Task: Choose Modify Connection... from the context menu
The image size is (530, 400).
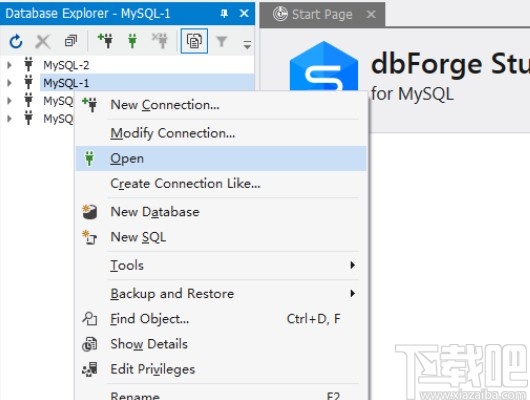Action: 221,133
